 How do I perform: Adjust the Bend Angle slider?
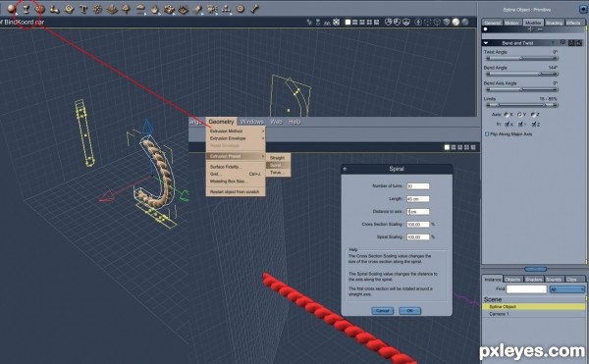(x=521, y=74)
